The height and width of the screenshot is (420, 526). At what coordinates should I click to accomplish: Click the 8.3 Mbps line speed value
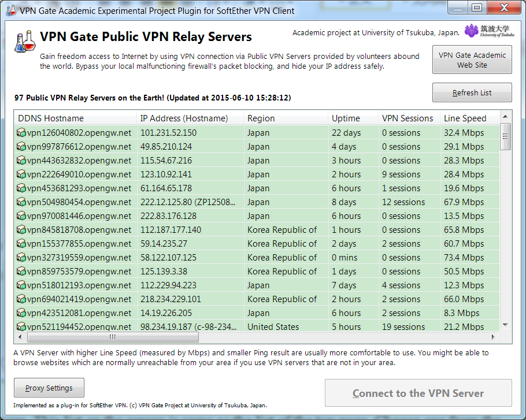462,313
